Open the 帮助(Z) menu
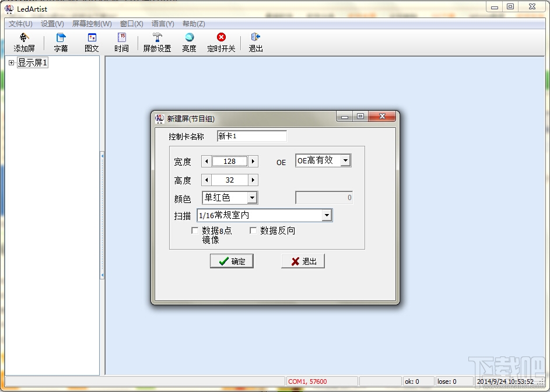The image size is (550, 392). (194, 24)
